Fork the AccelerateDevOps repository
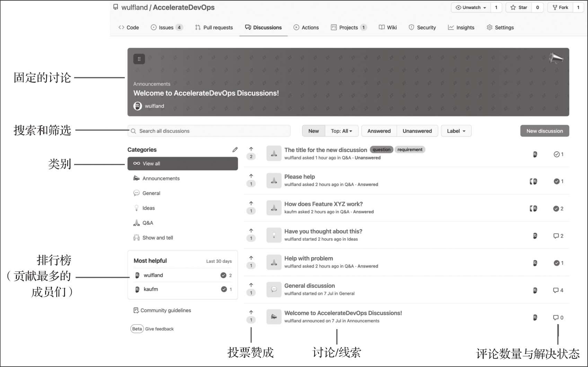This screenshot has height=367, width=588. click(x=560, y=8)
